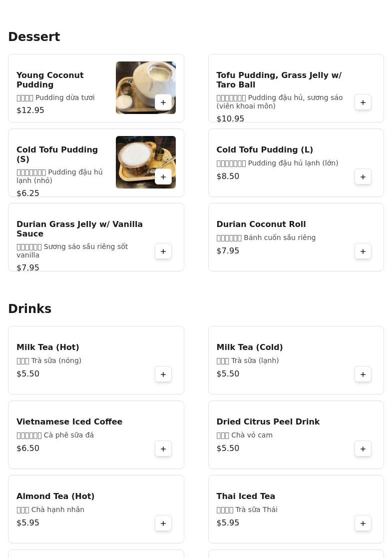Add Cold Tofu Pudding (L) to order
The height and width of the screenshot is (558, 392).
363,176
